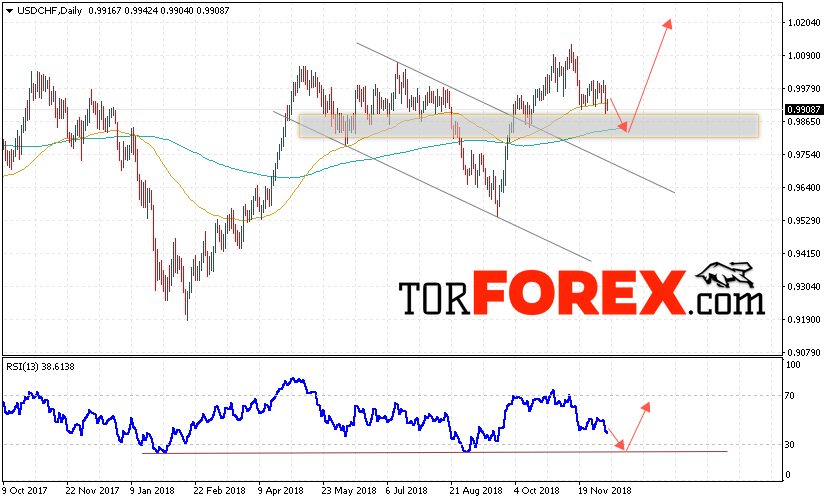Click the 0.99790 price axis label
825x502 pixels.
(x=804, y=88)
